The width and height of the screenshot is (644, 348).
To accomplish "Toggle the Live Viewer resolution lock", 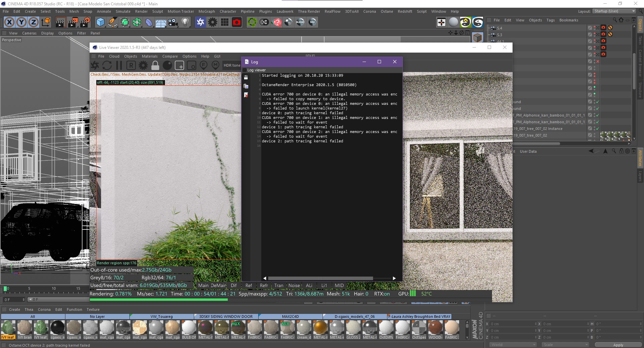I will pos(155,65).
